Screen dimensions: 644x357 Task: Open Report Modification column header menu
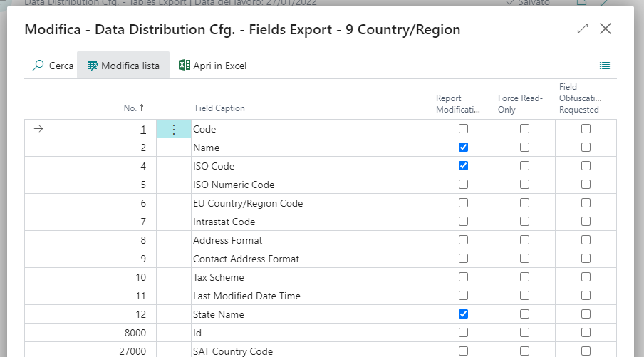458,104
